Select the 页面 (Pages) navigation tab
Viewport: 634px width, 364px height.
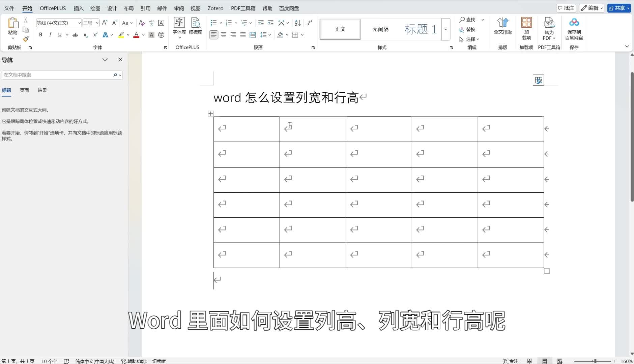point(24,90)
